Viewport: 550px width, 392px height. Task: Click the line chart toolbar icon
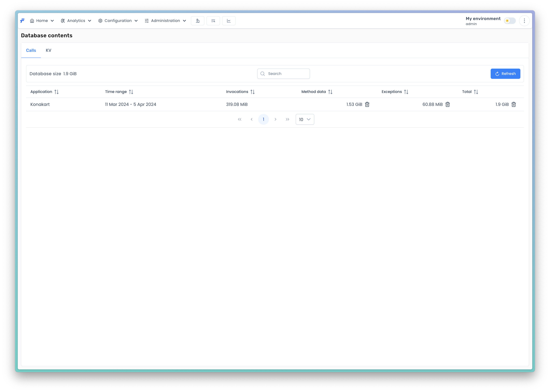229,21
